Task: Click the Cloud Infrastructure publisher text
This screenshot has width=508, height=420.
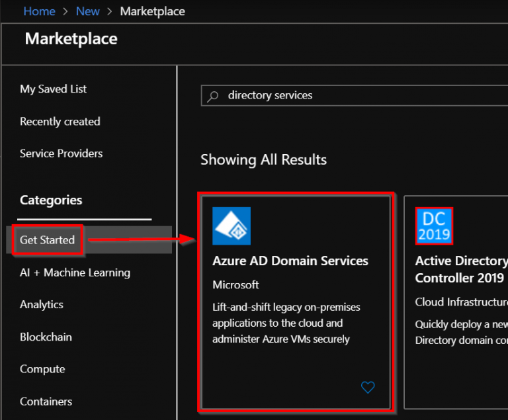Action: point(461,302)
